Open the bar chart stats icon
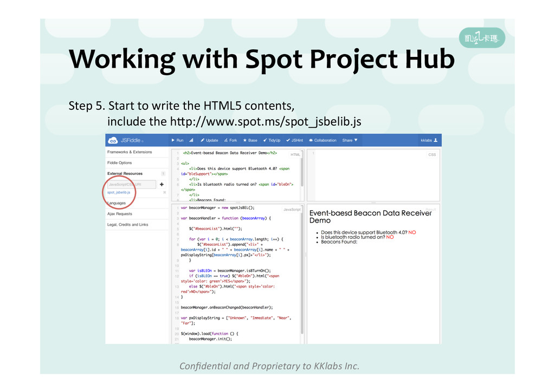The width and height of the screenshot is (555, 392). [x=191, y=140]
